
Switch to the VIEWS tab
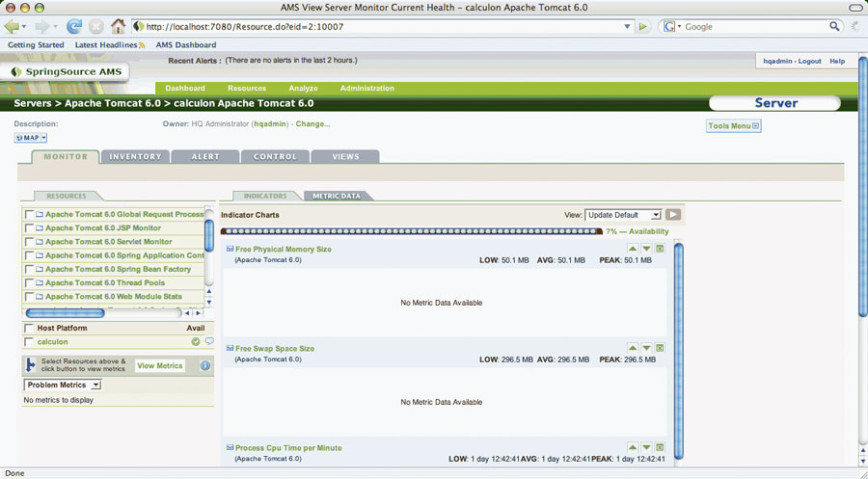click(345, 156)
